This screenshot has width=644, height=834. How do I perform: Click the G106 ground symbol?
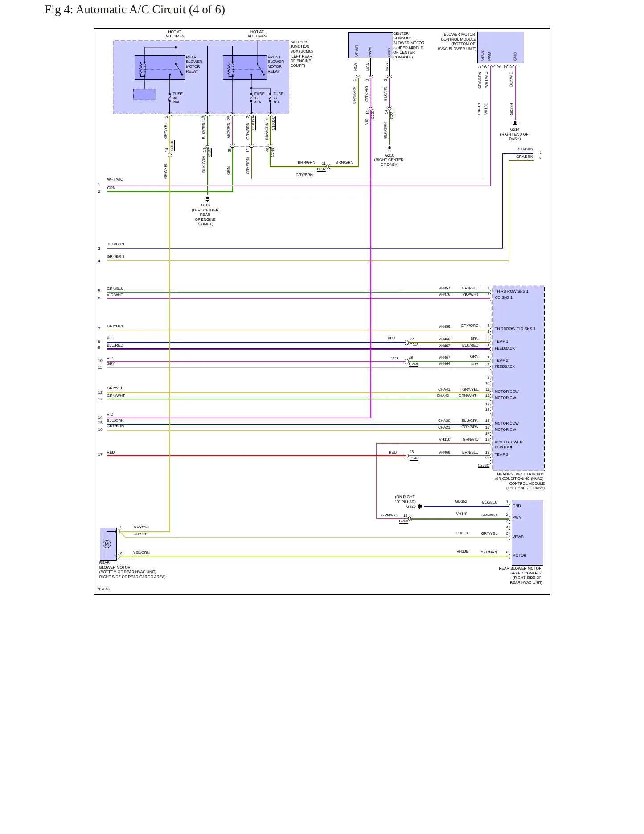point(207,198)
